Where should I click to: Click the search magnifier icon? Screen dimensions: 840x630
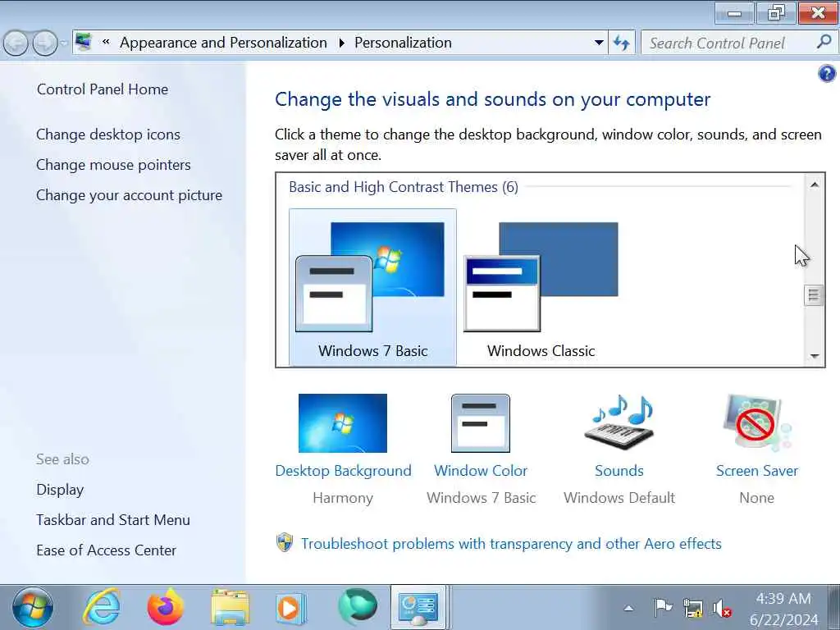[x=824, y=42]
